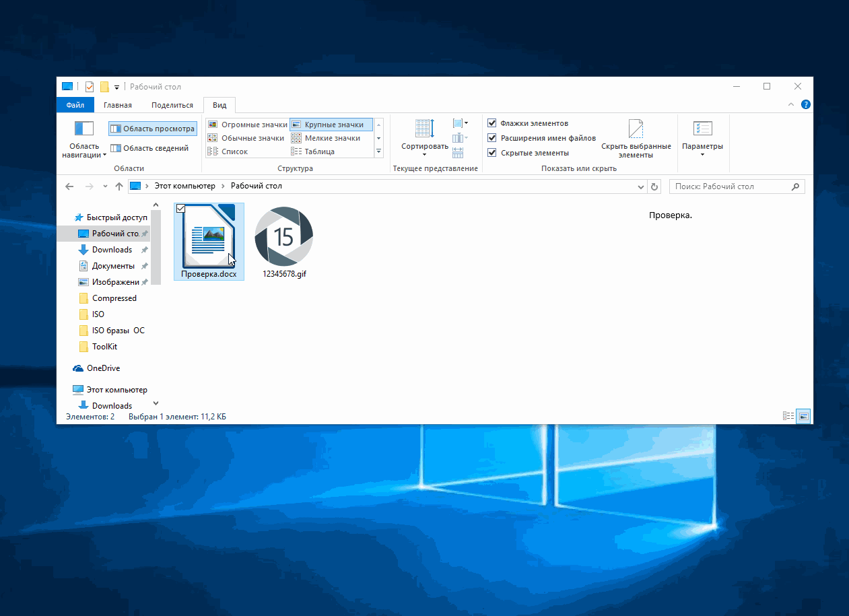Go up one level with up arrow
849x616 pixels.
click(x=119, y=186)
